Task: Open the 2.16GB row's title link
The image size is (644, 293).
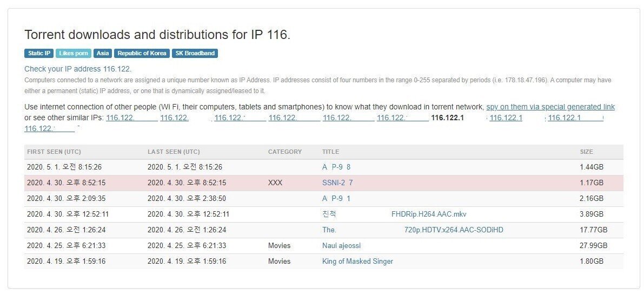Action: click(336, 199)
